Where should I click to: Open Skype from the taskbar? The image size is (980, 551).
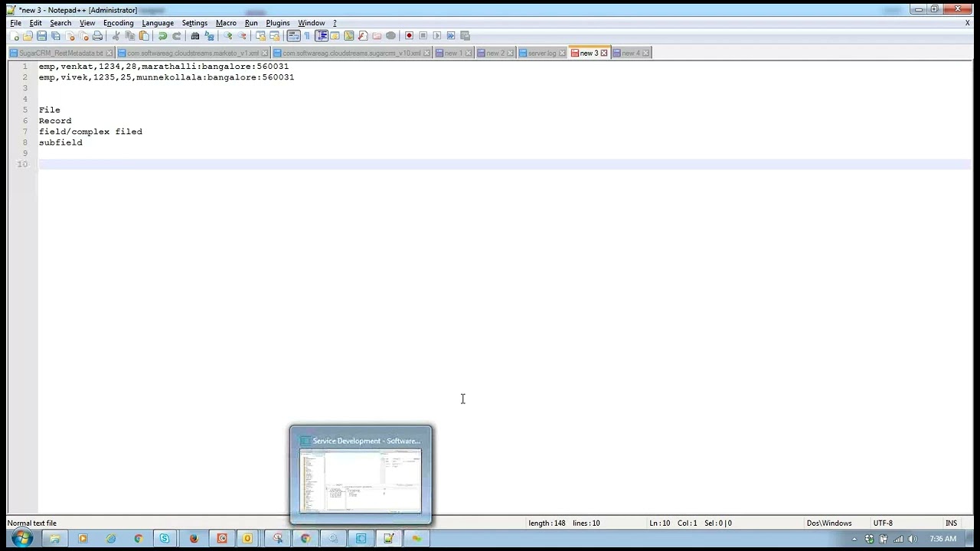point(165,539)
